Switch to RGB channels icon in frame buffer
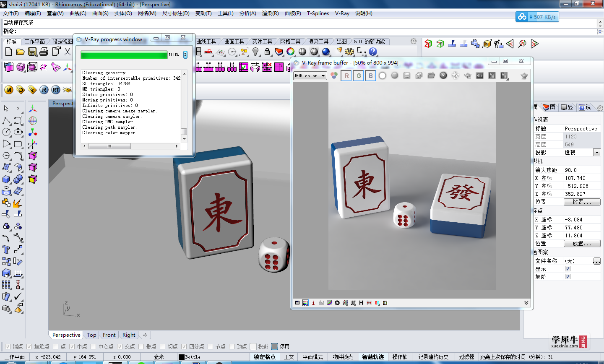 pyautogui.click(x=334, y=75)
